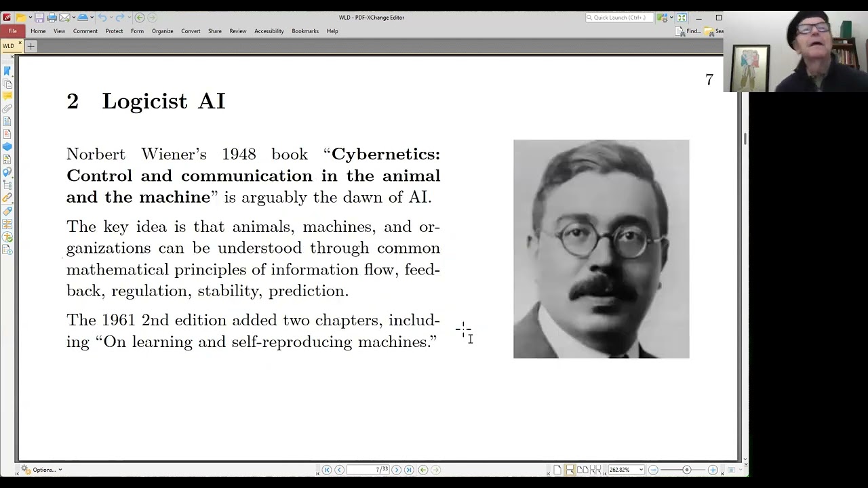
Task: Select the Protect ribbon tab
Action: 114,31
